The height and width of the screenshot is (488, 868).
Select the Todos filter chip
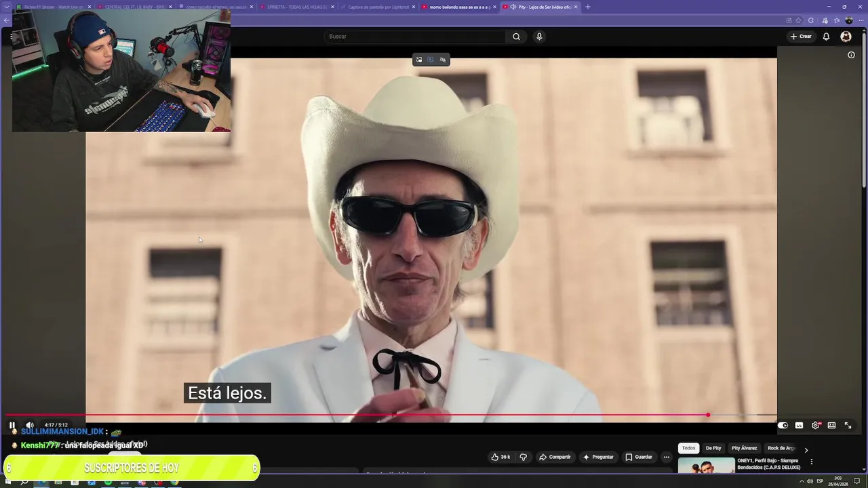click(x=688, y=448)
